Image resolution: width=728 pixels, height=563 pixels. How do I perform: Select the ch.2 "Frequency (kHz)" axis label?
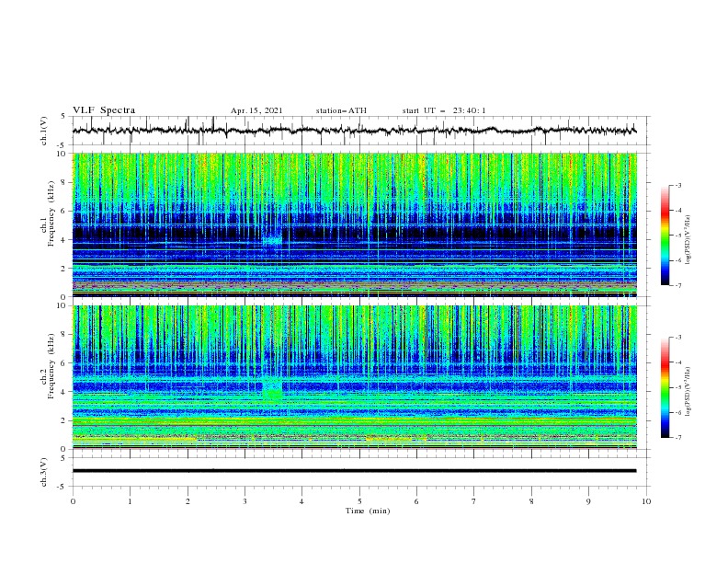[51, 366]
